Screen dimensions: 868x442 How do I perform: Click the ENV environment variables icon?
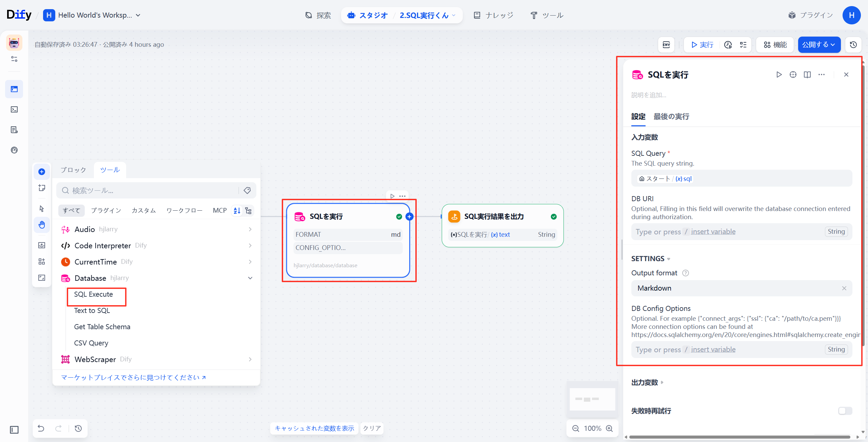pos(666,44)
